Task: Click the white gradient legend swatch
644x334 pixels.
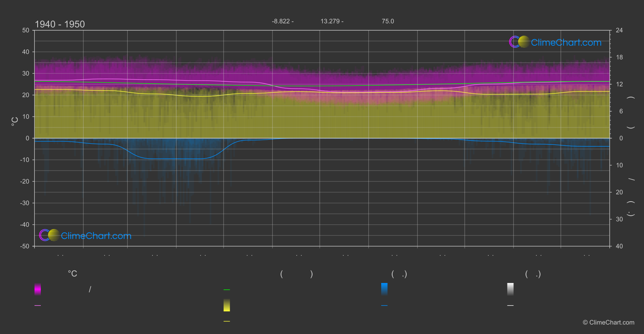Action: click(511, 289)
